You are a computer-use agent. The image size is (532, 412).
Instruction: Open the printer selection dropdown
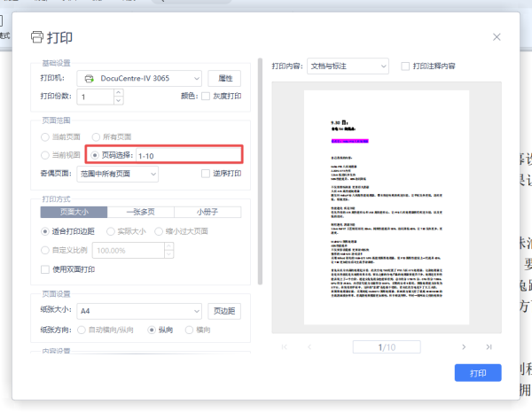(139, 79)
